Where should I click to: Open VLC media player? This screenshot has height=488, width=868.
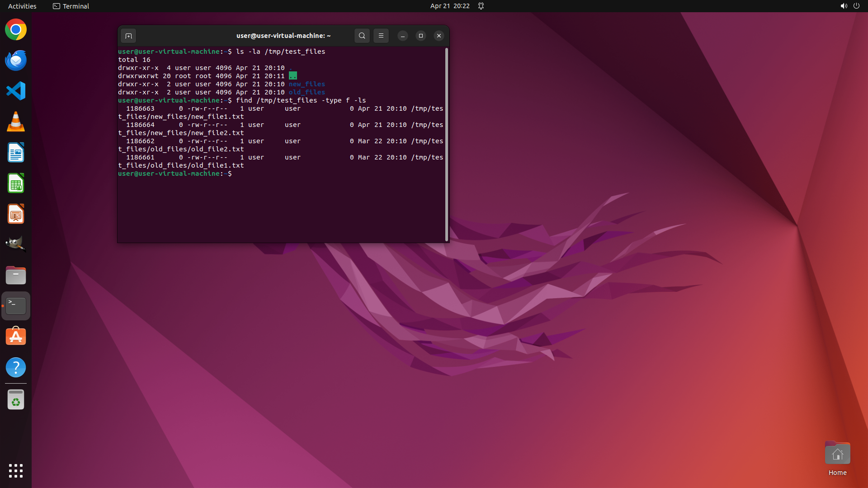16,122
